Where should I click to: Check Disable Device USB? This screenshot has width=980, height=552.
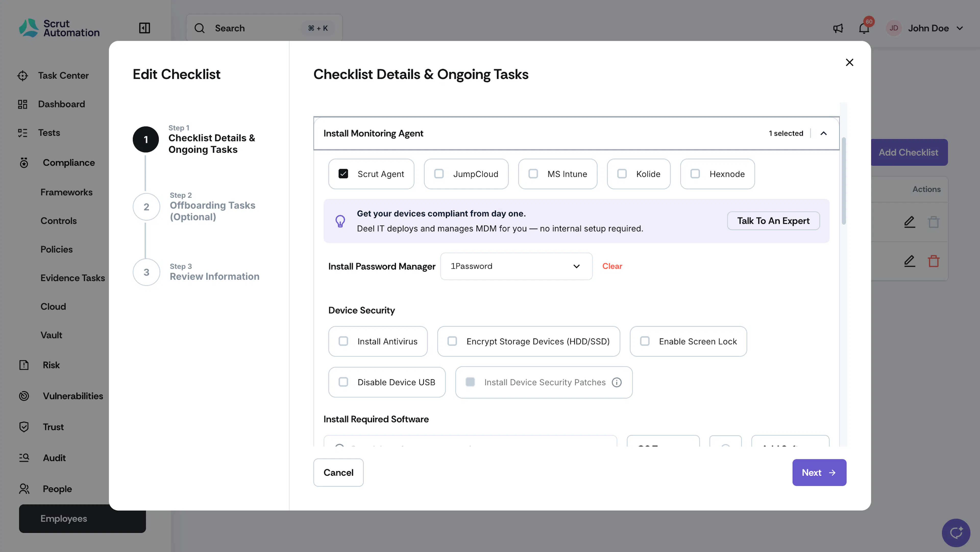point(343,382)
